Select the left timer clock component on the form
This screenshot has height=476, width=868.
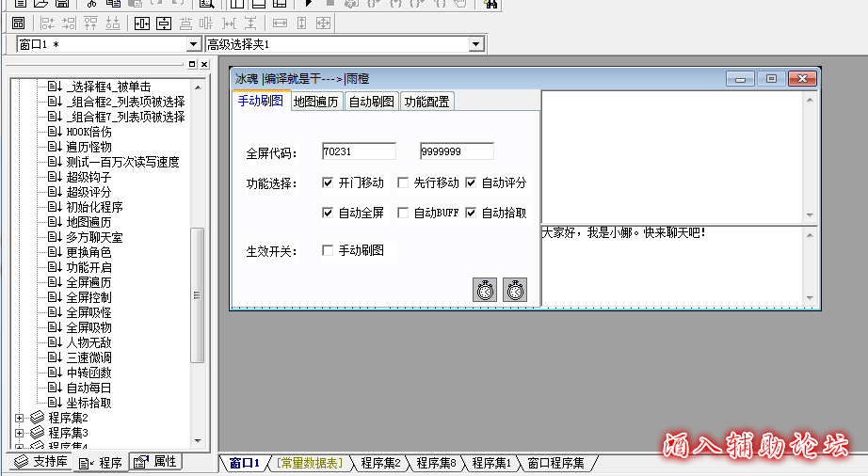[x=485, y=290]
